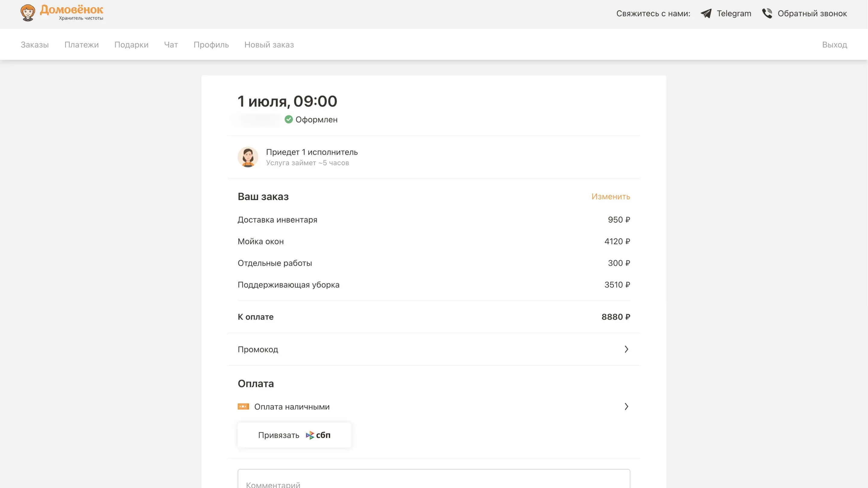The width and height of the screenshot is (868, 488).
Task: Open the Профиль page
Action: pyautogui.click(x=211, y=45)
